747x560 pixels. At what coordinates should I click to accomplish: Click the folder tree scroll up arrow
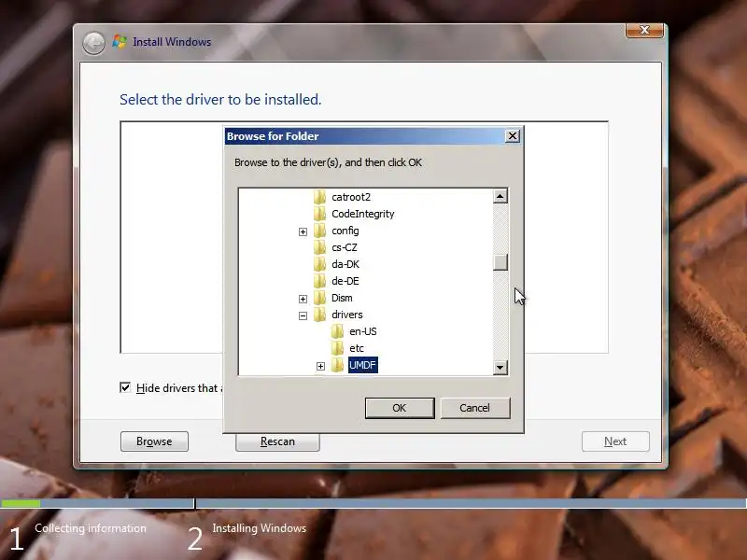500,196
